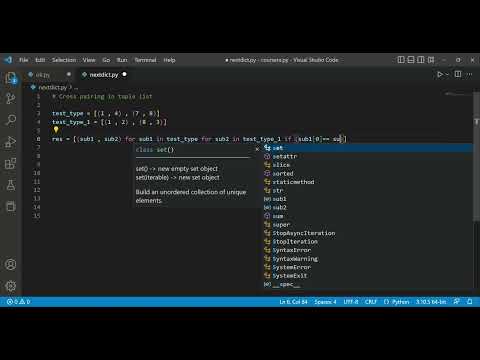Image resolution: width=480 pixels, height=360 pixels.
Task: Toggle panel layout icon in title bar
Action: 411,60
